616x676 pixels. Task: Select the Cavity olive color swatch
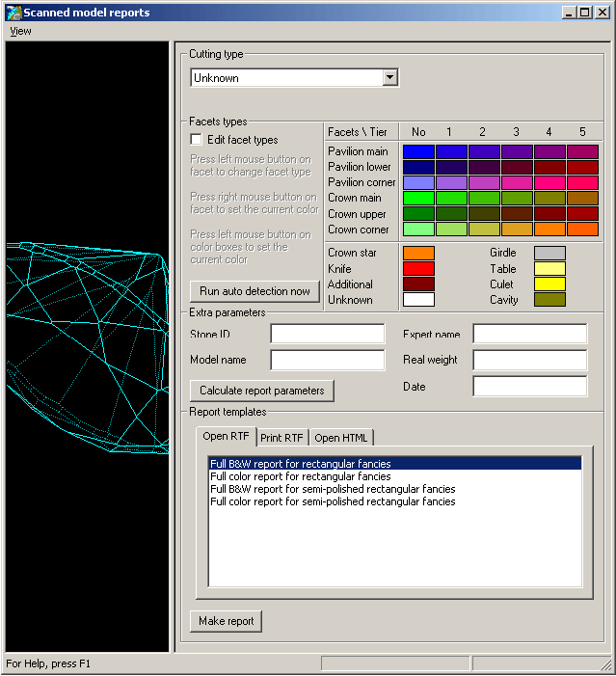tap(549, 299)
